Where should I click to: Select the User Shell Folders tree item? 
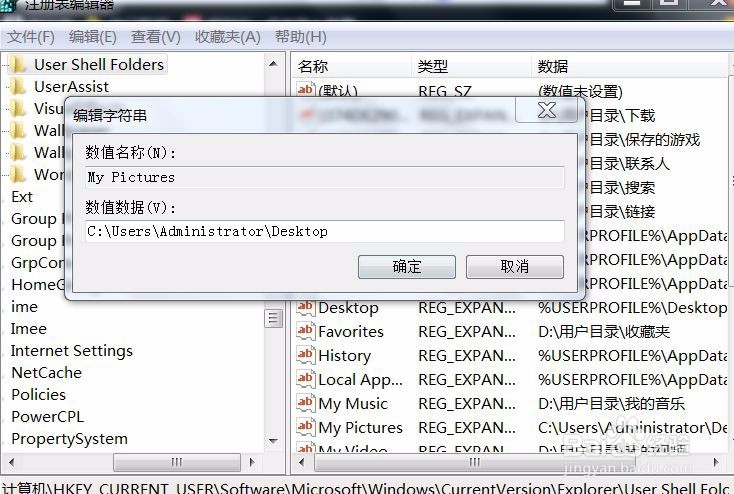(x=99, y=64)
